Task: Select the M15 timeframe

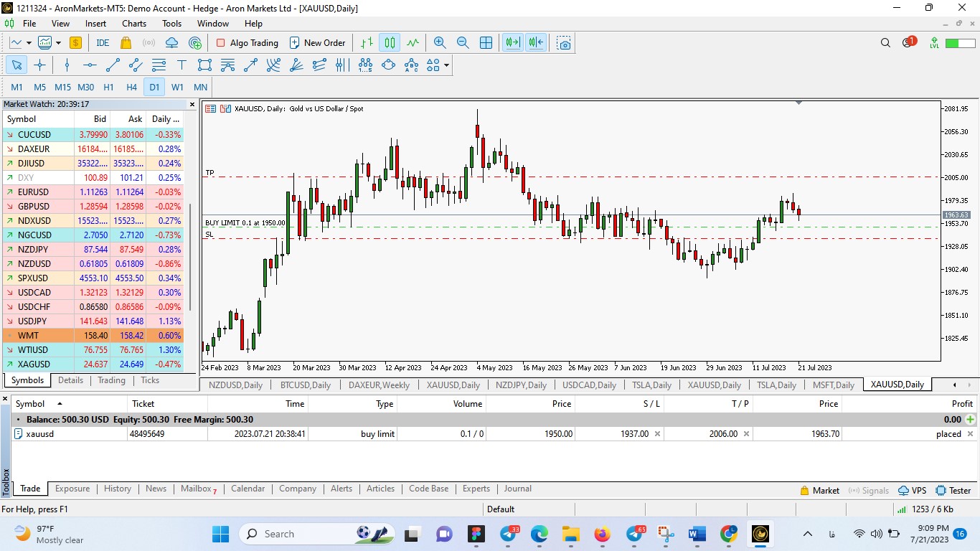Action: pyautogui.click(x=62, y=88)
